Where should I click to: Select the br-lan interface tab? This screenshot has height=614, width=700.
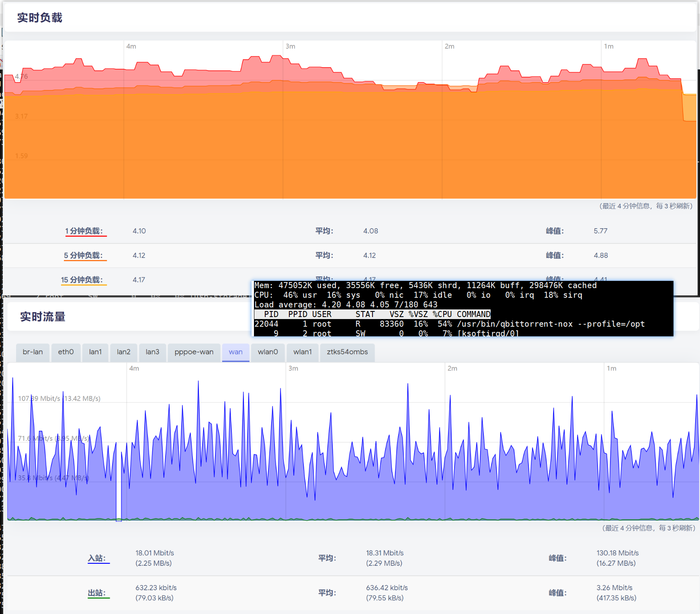[33, 352]
